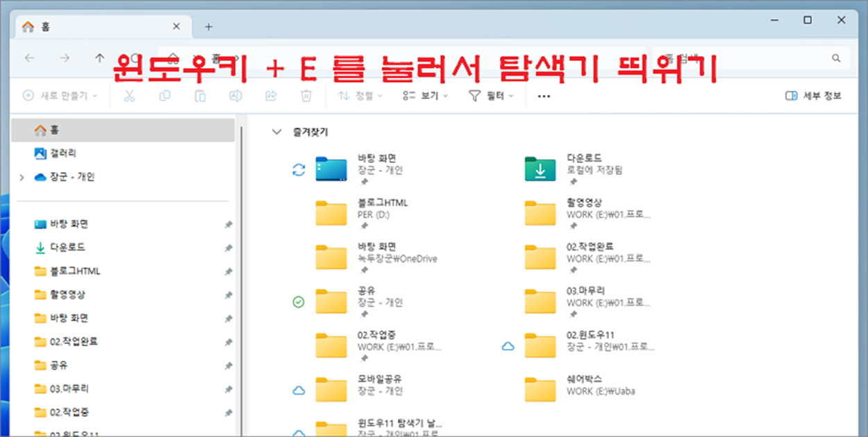Click the Rename icon in the toolbar
This screenshot has height=437, width=868.
click(x=235, y=96)
